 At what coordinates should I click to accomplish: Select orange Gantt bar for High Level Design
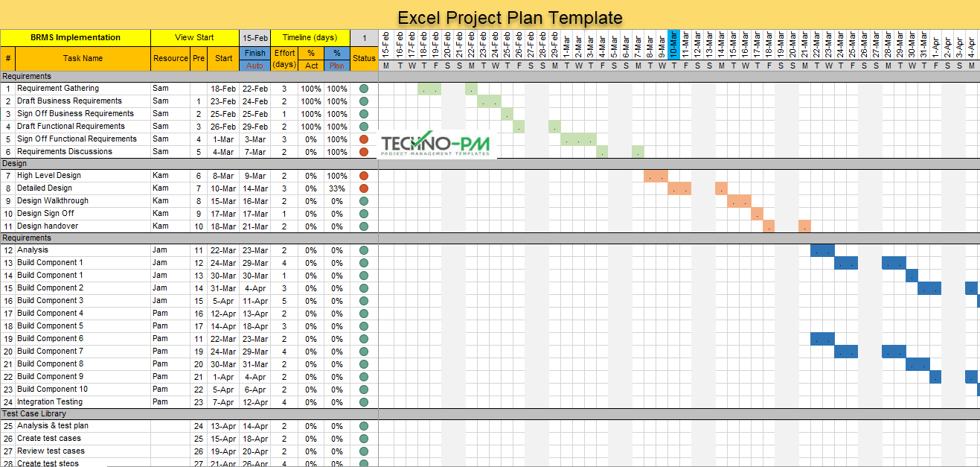[656, 176]
